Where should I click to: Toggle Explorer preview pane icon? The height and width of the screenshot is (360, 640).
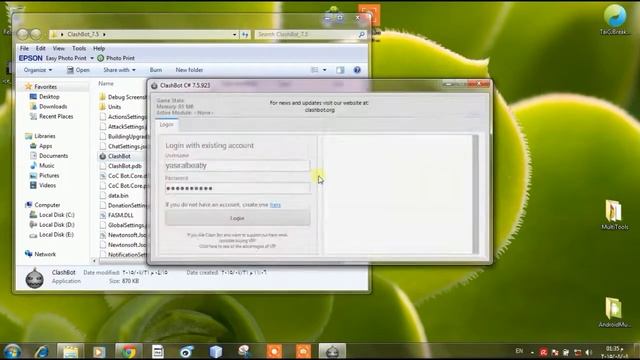point(340,70)
